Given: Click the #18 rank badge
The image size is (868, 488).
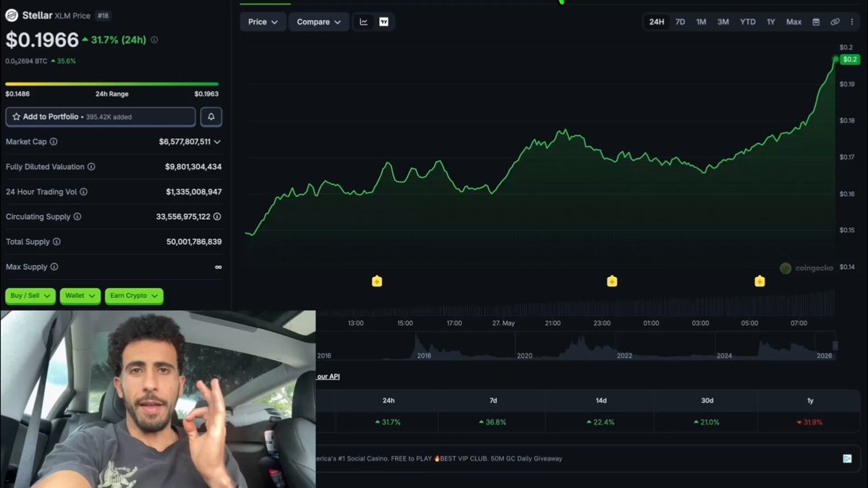Looking at the screenshot, I should [103, 15].
